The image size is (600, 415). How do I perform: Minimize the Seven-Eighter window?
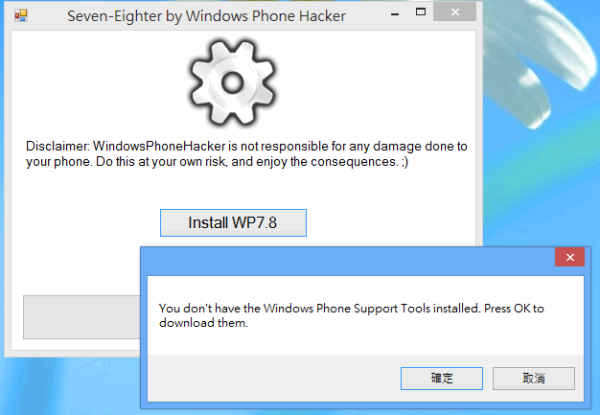pyautogui.click(x=395, y=15)
